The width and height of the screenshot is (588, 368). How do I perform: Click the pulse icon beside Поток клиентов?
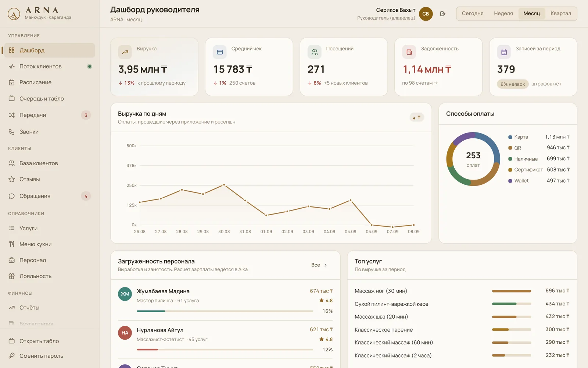pyautogui.click(x=12, y=67)
